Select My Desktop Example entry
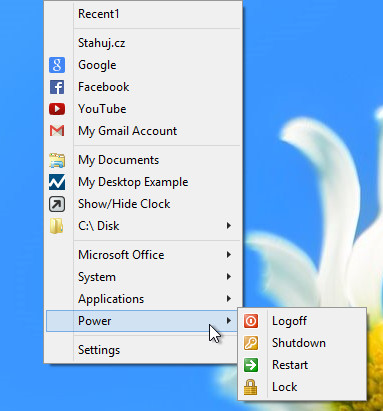Viewport: 383px width, 411px height. tap(143, 182)
